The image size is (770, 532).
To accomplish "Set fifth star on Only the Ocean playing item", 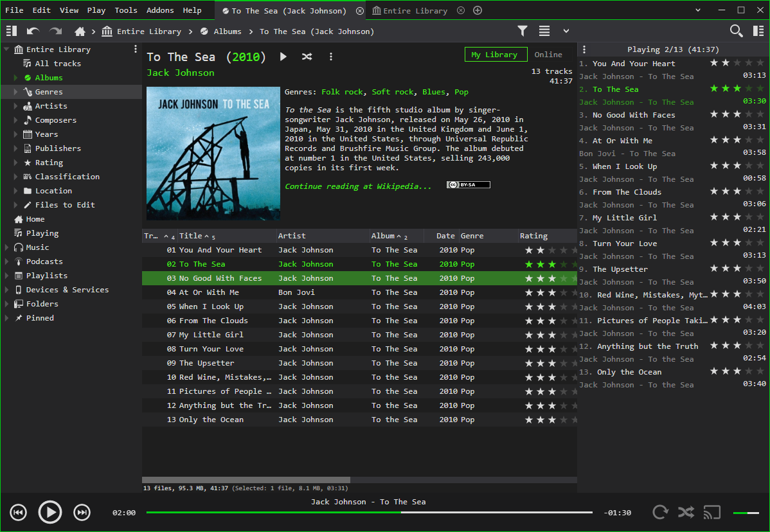I will click(x=760, y=371).
